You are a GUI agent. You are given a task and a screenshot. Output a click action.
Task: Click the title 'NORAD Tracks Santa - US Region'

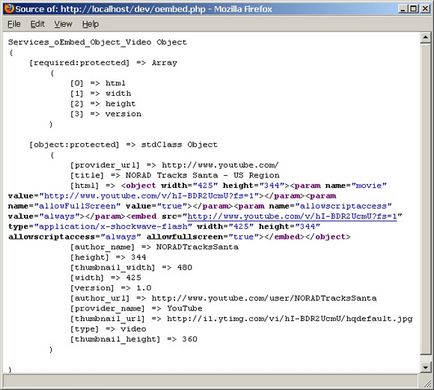pyautogui.click(x=202, y=175)
